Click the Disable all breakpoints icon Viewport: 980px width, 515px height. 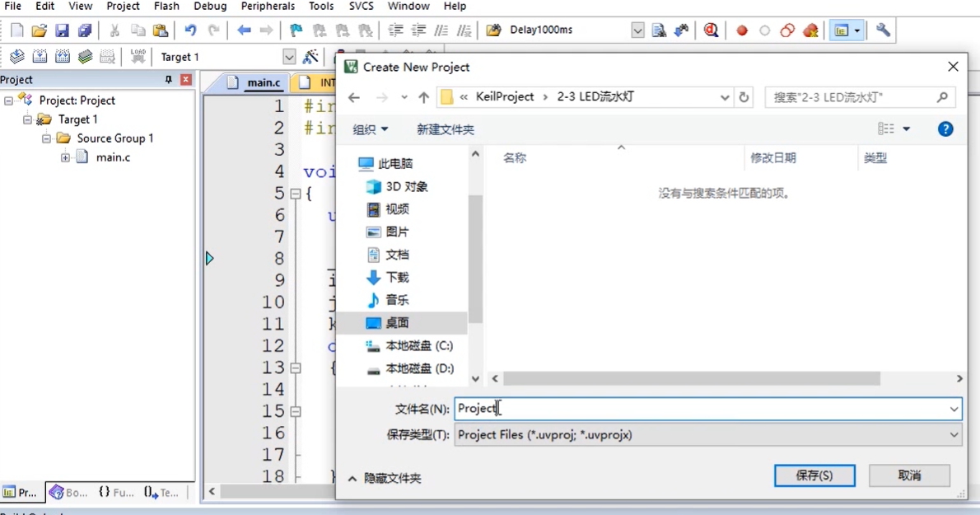pyautogui.click(x=787, y=30)
